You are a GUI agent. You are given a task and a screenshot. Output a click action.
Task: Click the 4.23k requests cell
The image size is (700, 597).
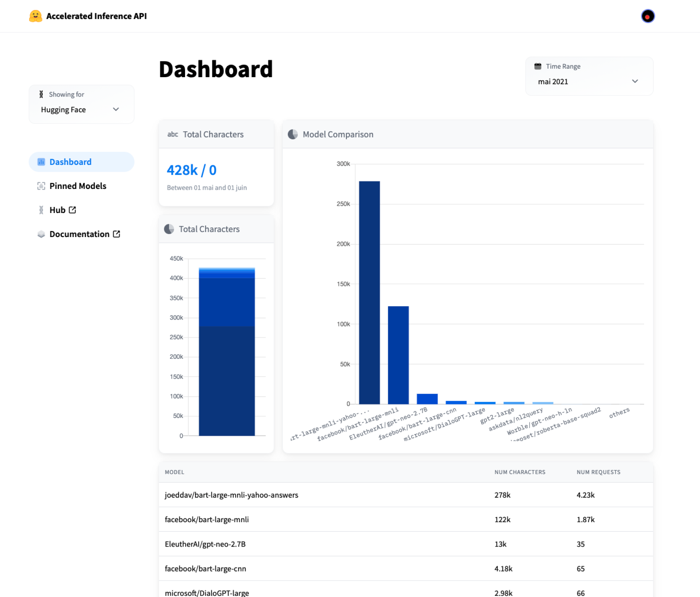point(586,495)
